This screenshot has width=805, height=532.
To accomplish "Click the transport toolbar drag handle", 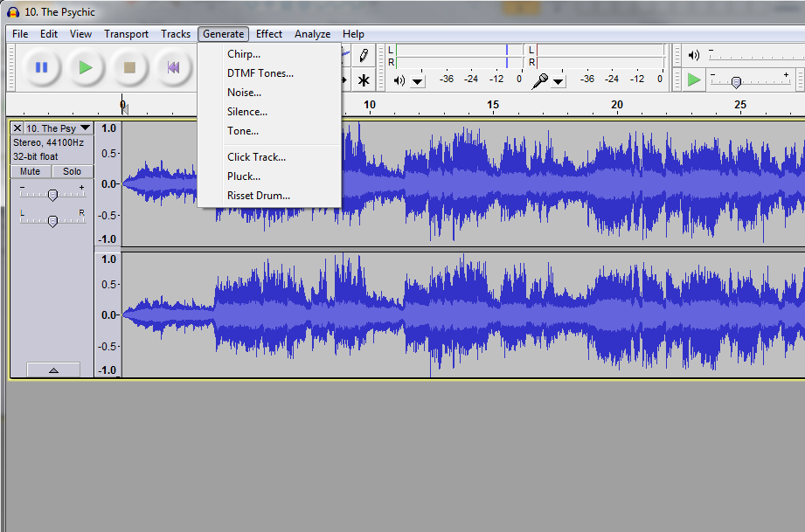I will pyautogui.click(x=12, y=68).
